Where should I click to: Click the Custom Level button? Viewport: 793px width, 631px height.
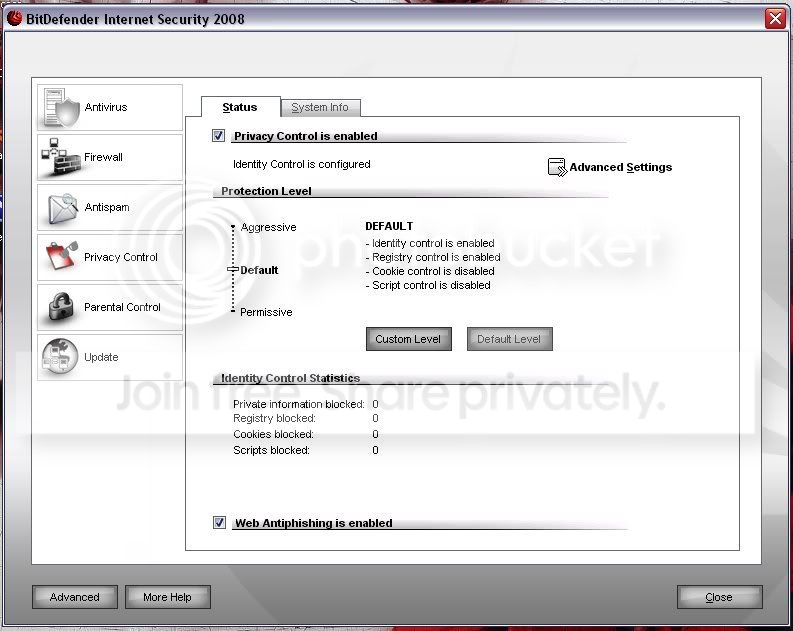pyautogui.click(x=409, y=339)
